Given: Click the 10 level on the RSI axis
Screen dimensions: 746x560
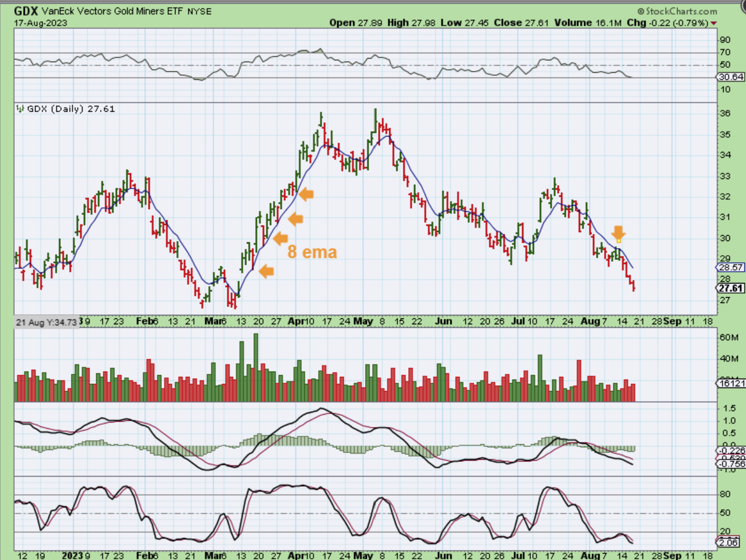Looking at the screenshot, I should pyautogui.click(x=724, y=90).
